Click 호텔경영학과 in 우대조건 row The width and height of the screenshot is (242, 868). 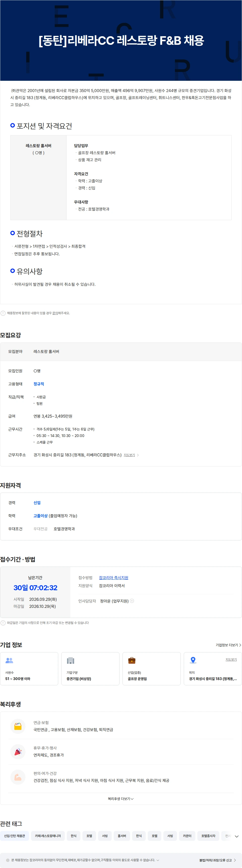pos(64,529)
